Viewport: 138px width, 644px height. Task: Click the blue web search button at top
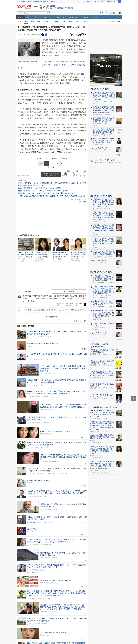[x=120, y=2]
